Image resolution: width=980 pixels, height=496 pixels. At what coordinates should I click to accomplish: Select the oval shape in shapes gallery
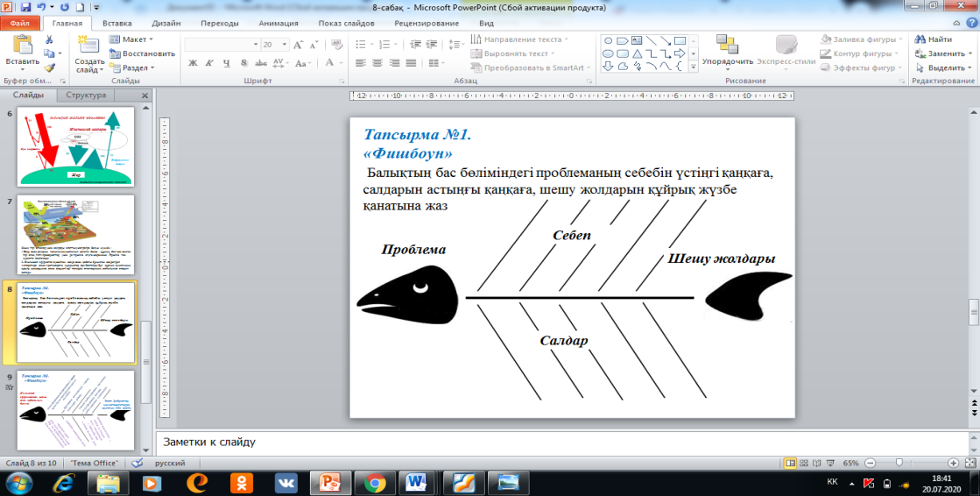(x=608, y=53)
